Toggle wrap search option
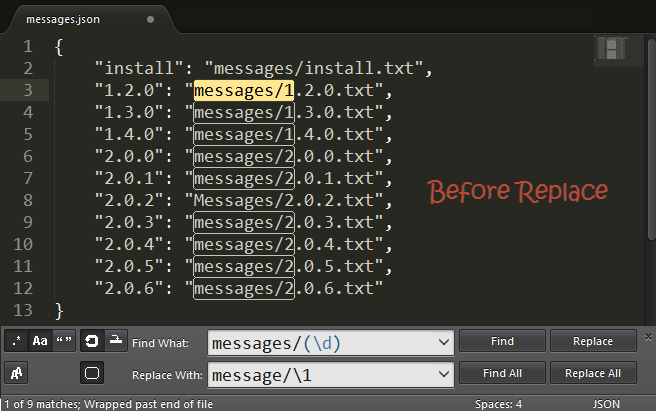 pos(92,341)
